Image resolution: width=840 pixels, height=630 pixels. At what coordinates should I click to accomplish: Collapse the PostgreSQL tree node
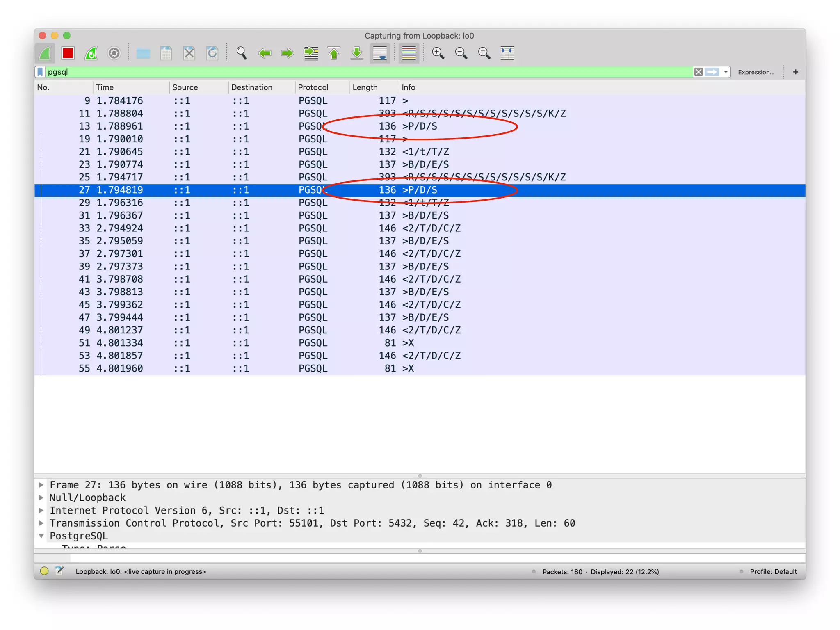(41, 536)
